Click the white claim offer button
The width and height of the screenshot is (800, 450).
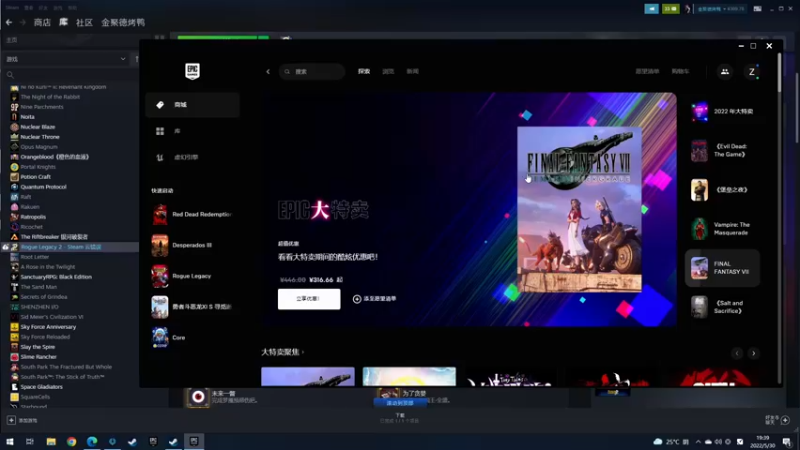[x=309, y=299]
